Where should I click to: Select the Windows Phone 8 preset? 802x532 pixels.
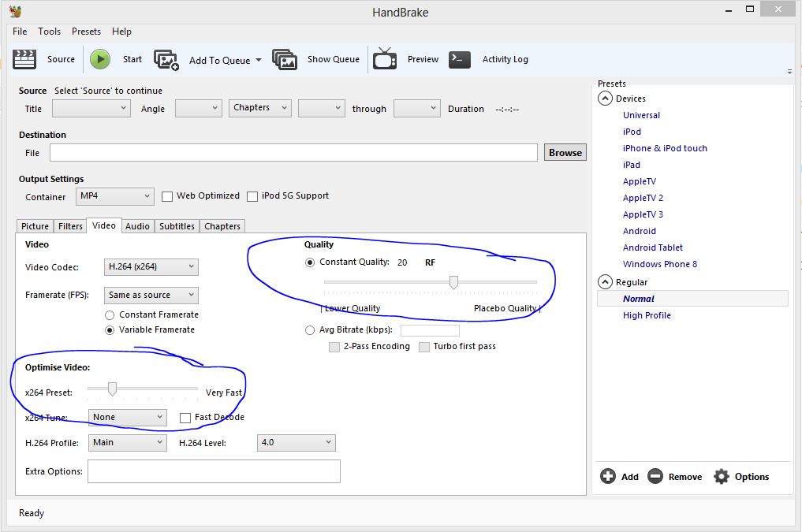[x=660, y=264]
